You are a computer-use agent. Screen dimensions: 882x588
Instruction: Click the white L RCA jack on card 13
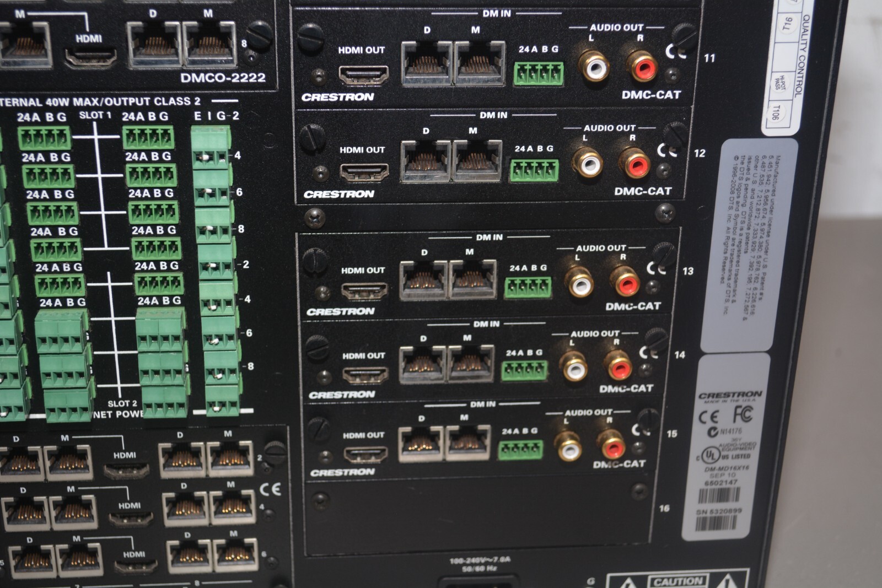[579, 282]
